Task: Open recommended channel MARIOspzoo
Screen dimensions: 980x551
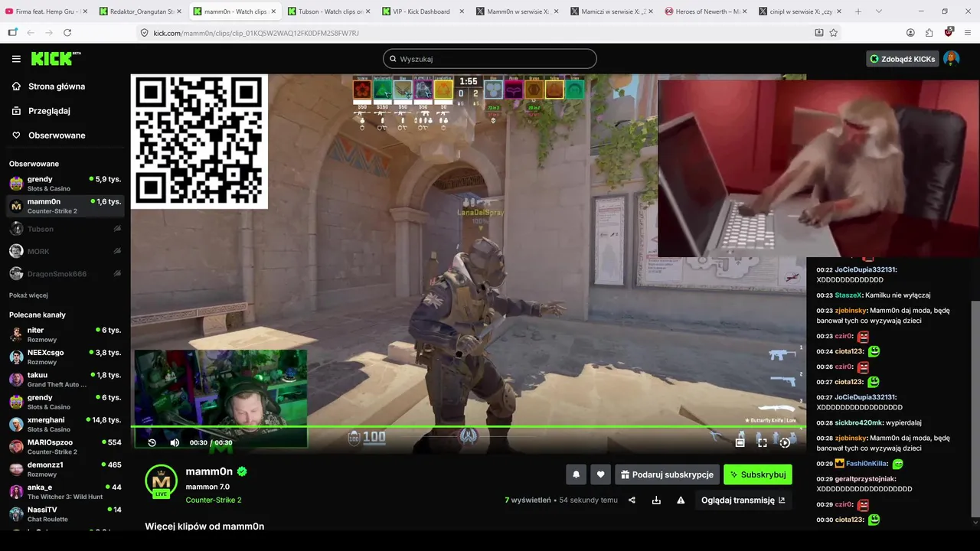Action: 64,447
